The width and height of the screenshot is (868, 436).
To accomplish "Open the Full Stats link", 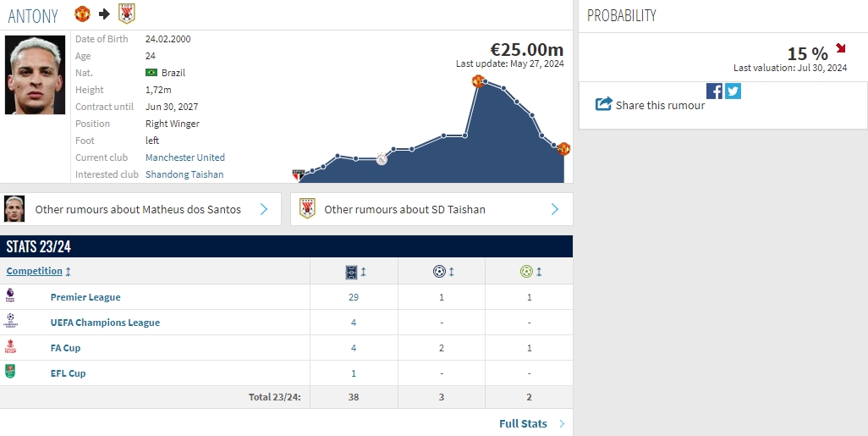I will (x=523, y=423).
